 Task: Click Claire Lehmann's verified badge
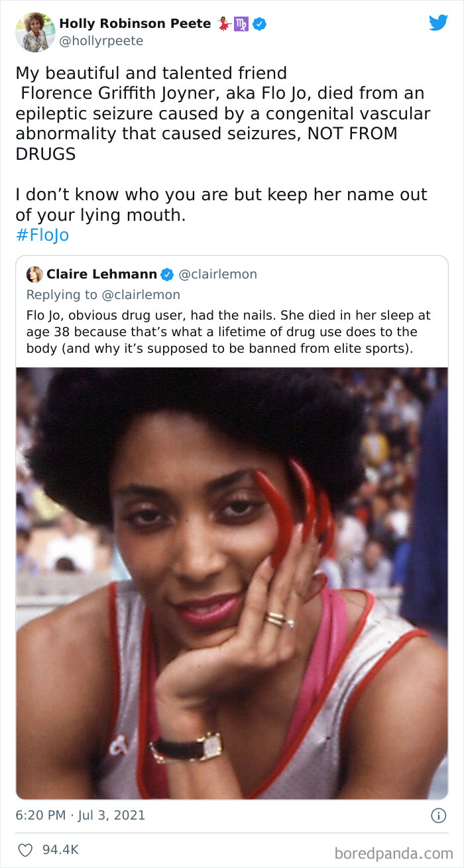pyautogui.click(x=168, y=275)
